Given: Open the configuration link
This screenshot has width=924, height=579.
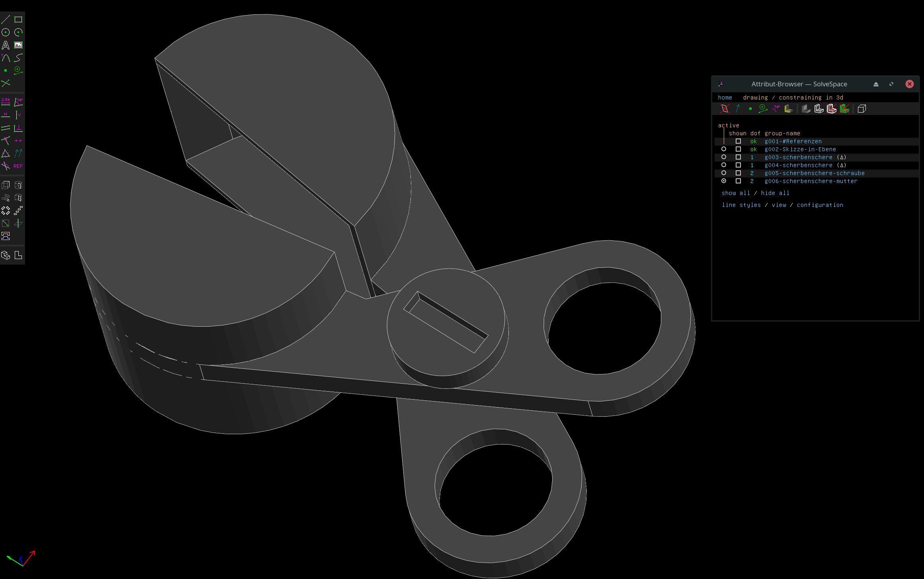Looking at the screenshot, I should pos(820,205).
